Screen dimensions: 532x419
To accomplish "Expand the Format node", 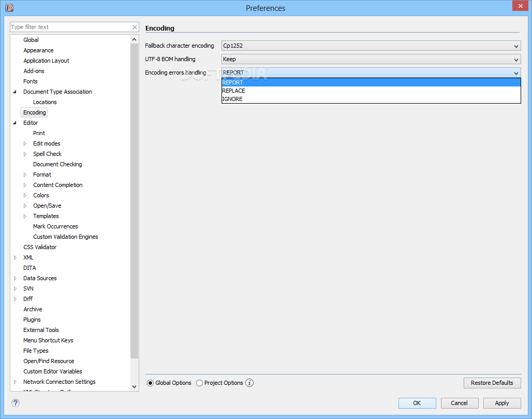I will point(25,175).
